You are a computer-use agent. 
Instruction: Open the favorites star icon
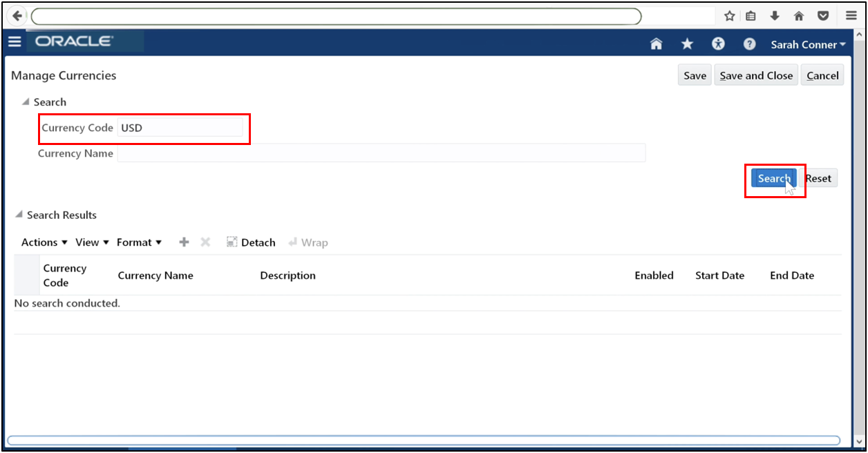coord(686,44)
